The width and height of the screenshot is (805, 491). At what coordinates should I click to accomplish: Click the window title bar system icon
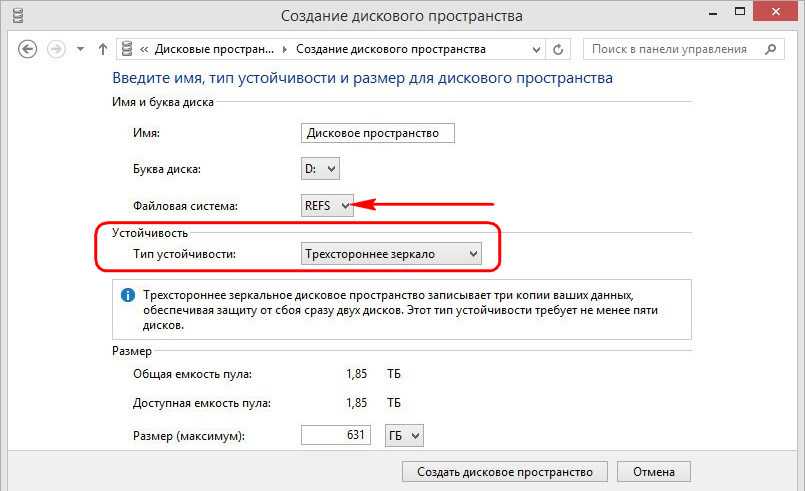point(17,15)
